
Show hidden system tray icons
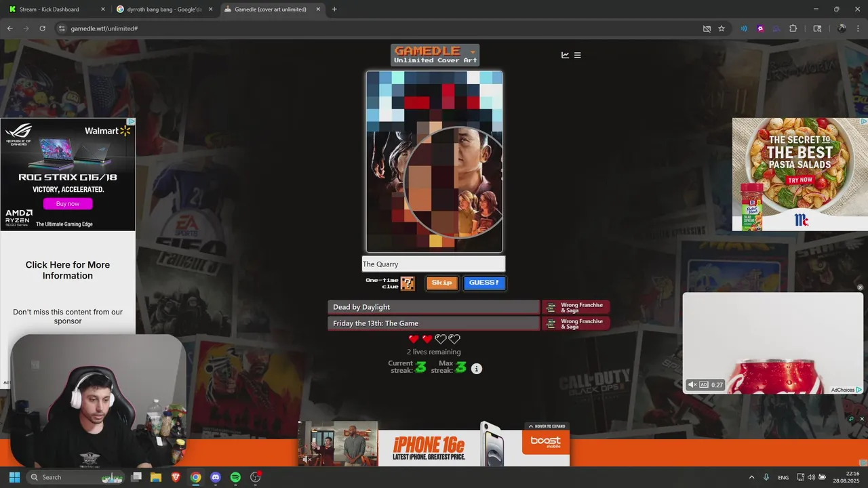click(751, 477)
